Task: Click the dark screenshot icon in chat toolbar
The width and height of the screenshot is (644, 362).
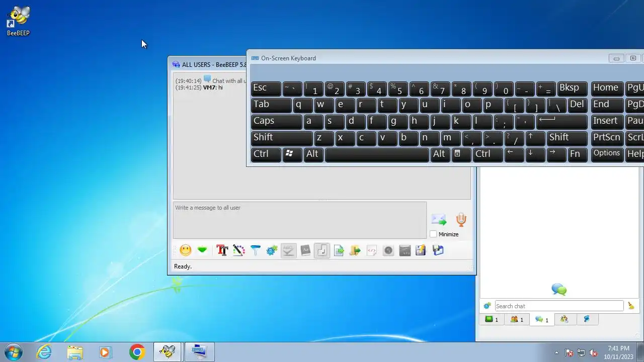Action: coord(405,250)
